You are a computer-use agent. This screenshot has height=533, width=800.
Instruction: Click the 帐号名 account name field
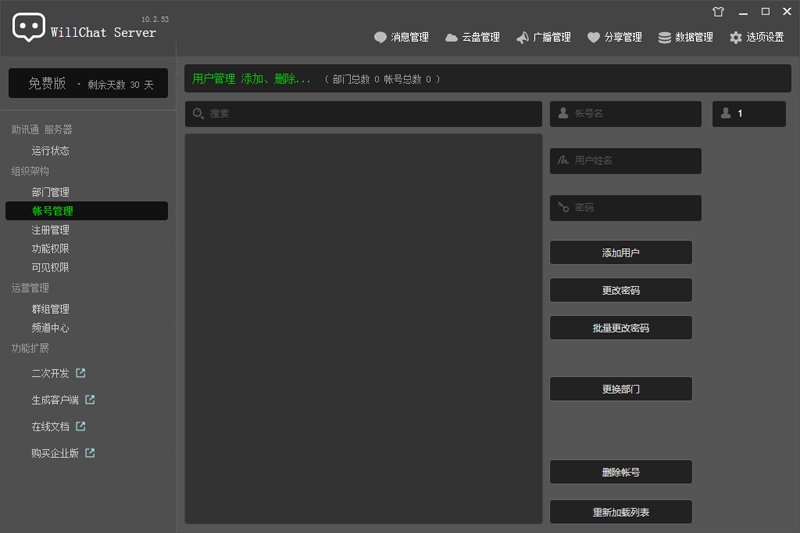click(625, 114)
